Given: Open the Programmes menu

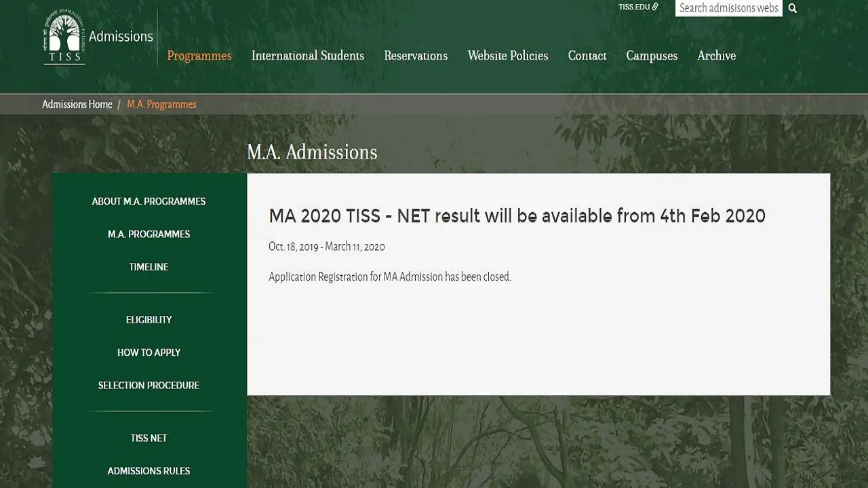Looking at the screenshot, I should (199, 56).
